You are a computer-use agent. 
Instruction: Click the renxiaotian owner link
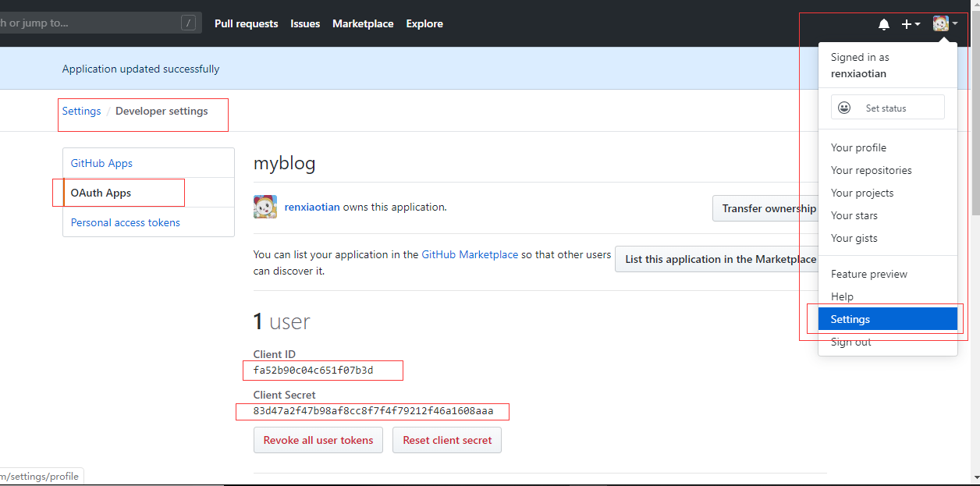[312, 207]
